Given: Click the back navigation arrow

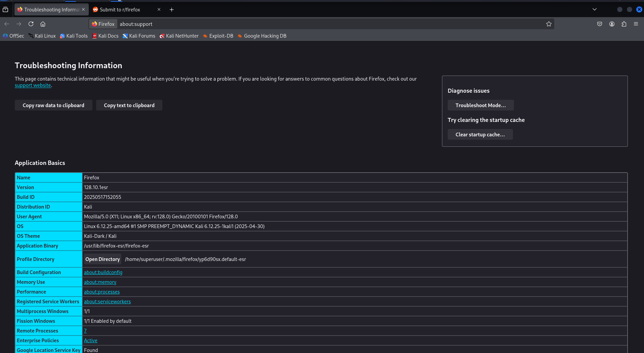Looking at the screenshot, I should 7,24.
